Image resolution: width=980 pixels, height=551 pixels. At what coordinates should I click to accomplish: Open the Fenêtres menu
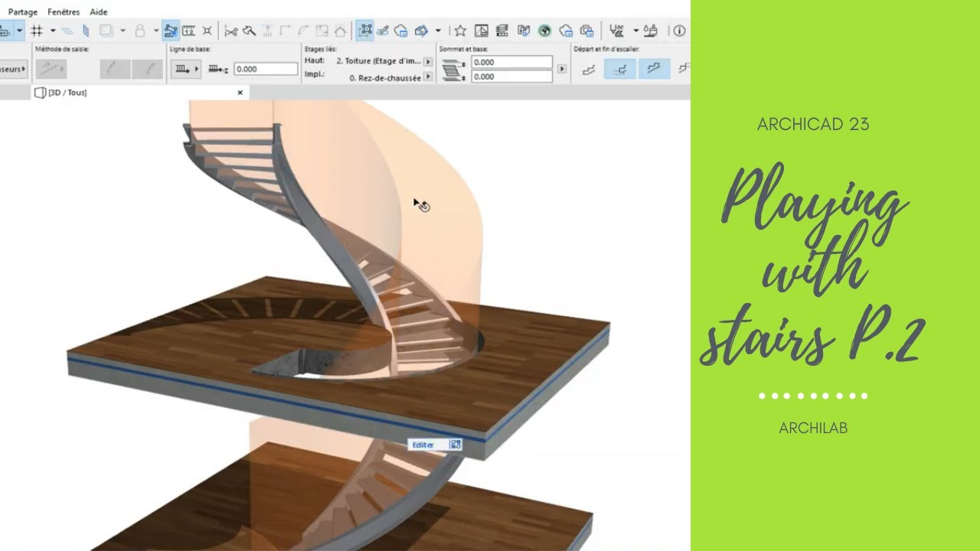64,12
